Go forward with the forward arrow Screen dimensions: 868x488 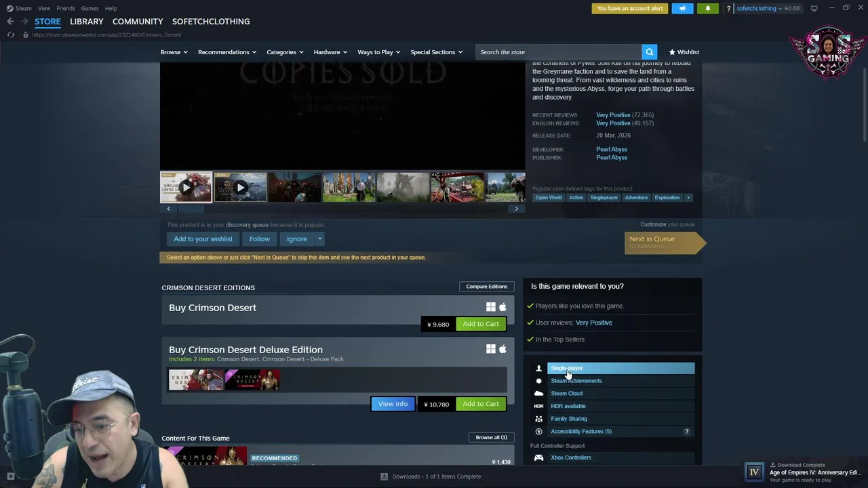click(x=24, y=22)
